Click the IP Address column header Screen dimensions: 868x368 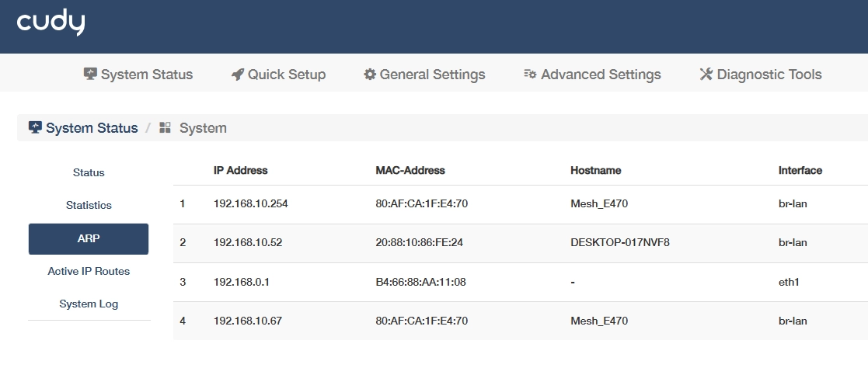241,170
